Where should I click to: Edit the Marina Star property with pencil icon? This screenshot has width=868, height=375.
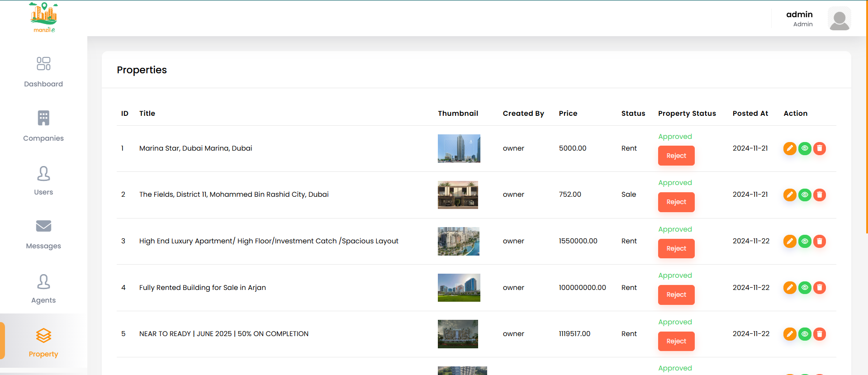(x=790, y=148)
